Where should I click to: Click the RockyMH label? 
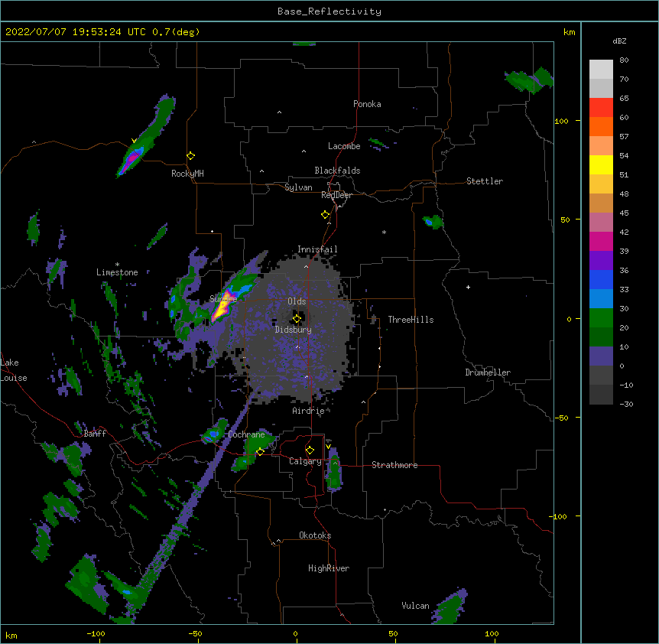[187, 174]
